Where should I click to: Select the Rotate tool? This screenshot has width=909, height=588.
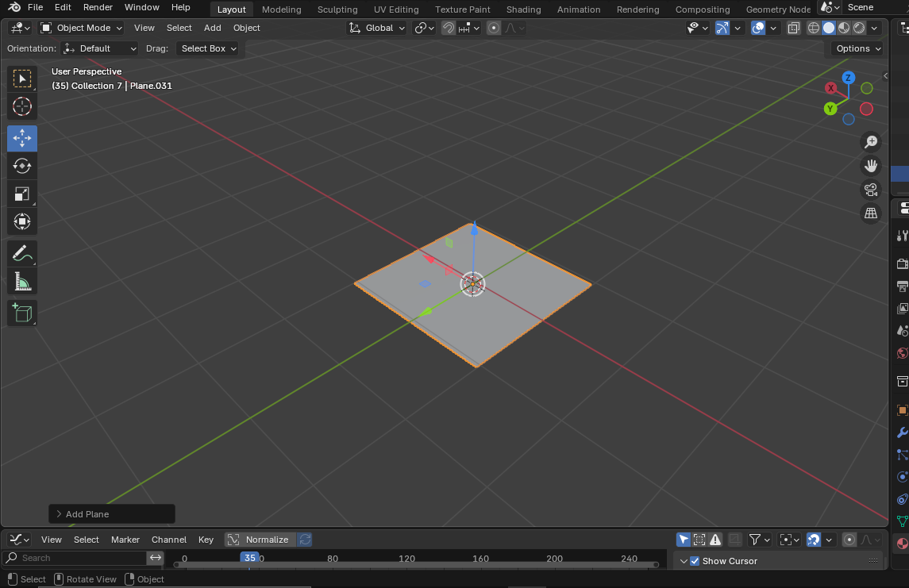point(22,167)
